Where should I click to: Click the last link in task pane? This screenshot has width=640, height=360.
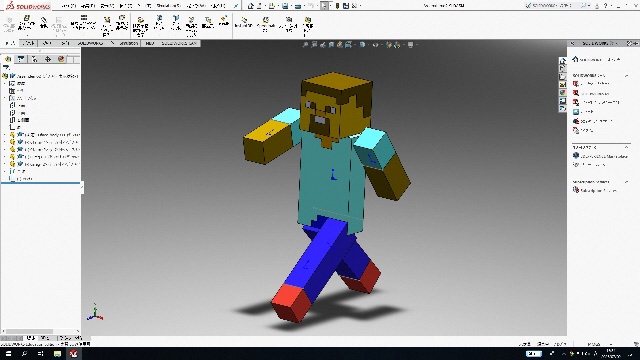pyautogui.click(x=595, y=190)
